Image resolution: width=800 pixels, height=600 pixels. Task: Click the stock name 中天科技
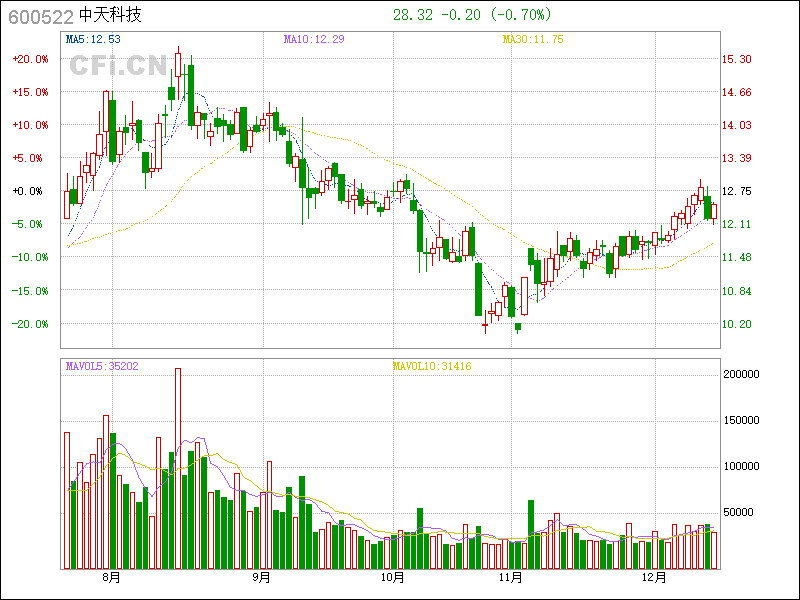tap(111, 16)
